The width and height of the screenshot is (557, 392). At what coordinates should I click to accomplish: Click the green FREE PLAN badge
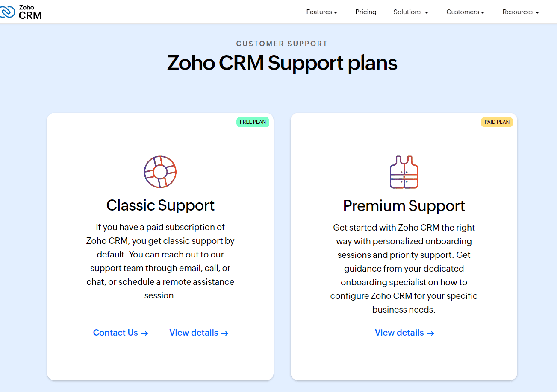253,122
